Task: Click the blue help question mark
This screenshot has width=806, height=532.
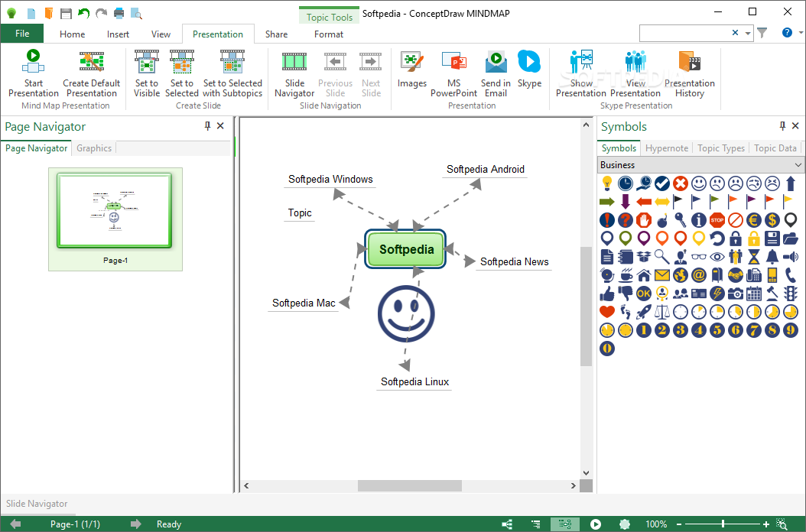Action: [787, 32]
